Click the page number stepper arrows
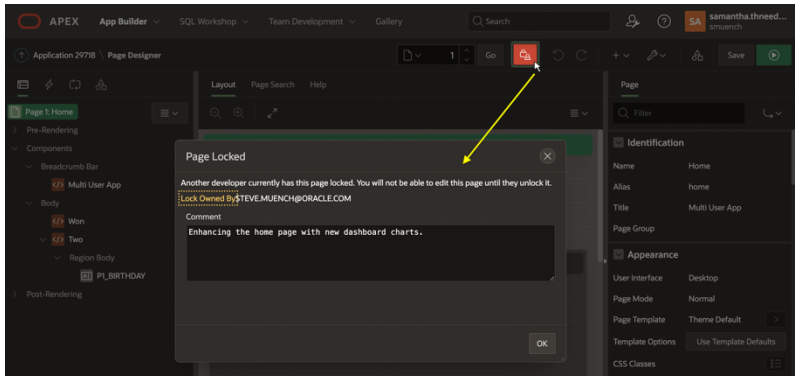 click(466, 55)
